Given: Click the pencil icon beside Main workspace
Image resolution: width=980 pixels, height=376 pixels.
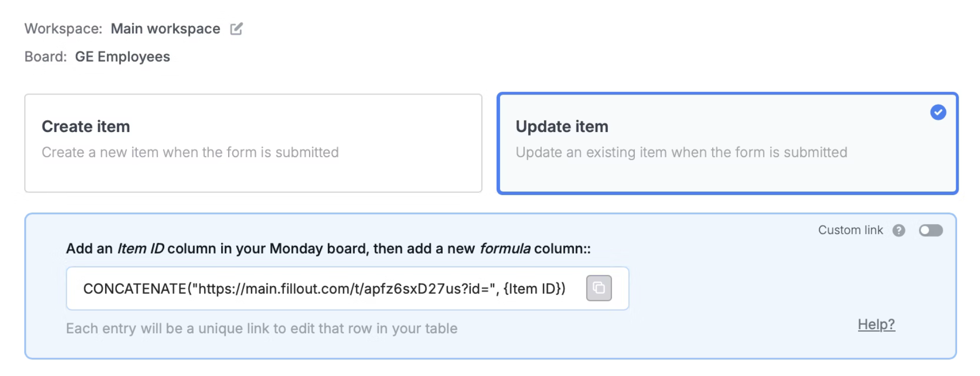Looking at the screenshot, I should (x=236, y=29).
